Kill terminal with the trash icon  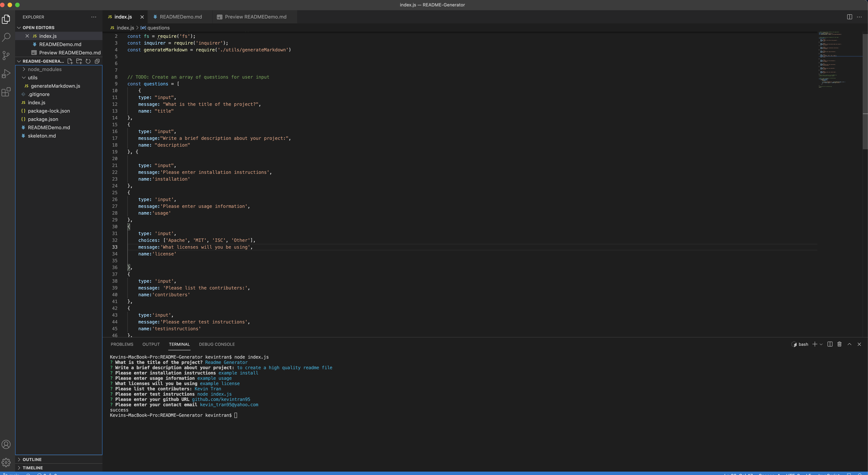click(x=839, y=344)
